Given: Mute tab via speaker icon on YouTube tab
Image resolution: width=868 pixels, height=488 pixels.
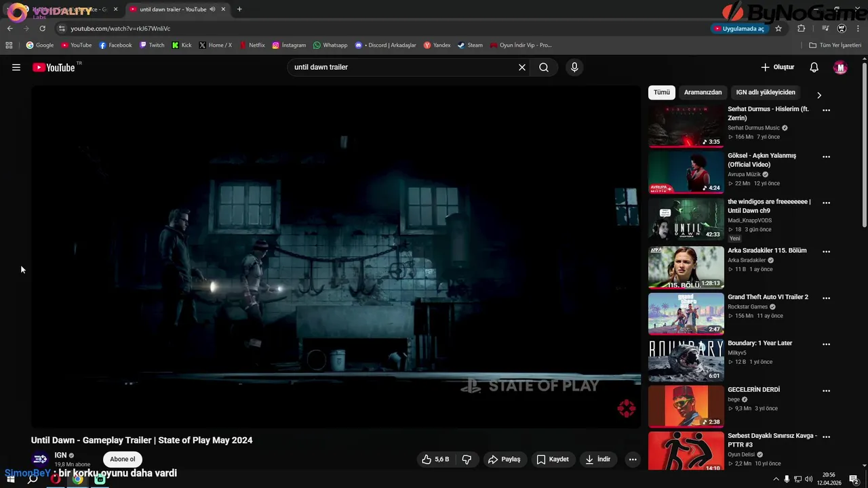Looking at the screenshot, I should pos(212,9).
